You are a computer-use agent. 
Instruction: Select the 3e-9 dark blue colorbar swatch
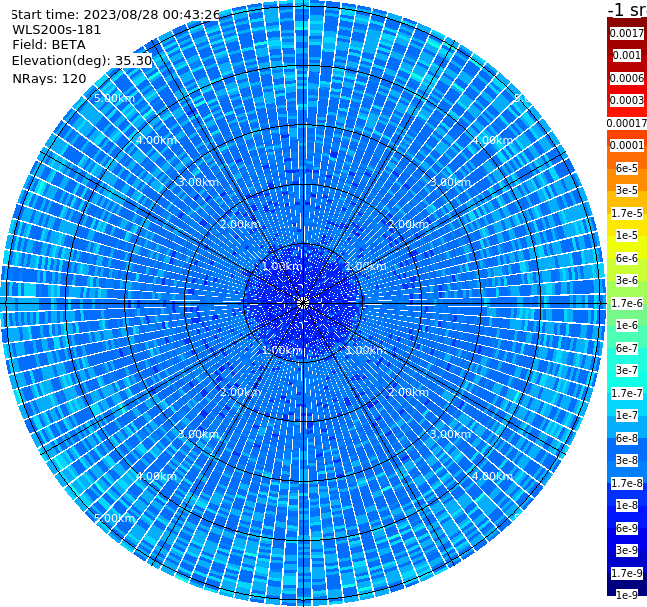click(627, 550)
